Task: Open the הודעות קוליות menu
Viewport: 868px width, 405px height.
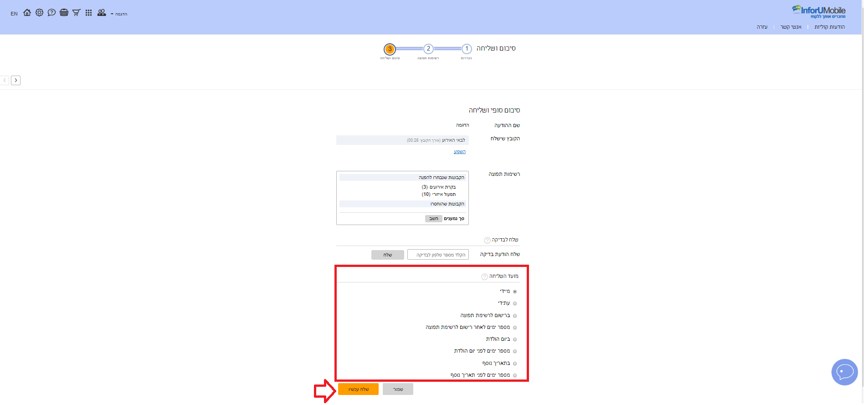Action: [829, 27]
